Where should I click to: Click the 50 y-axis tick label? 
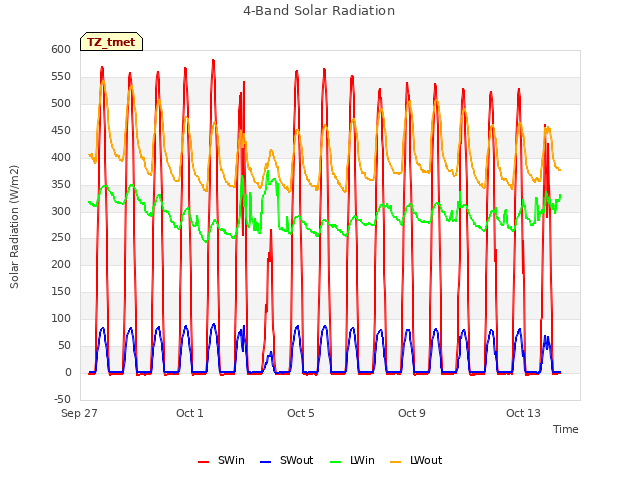click(65, 345)
